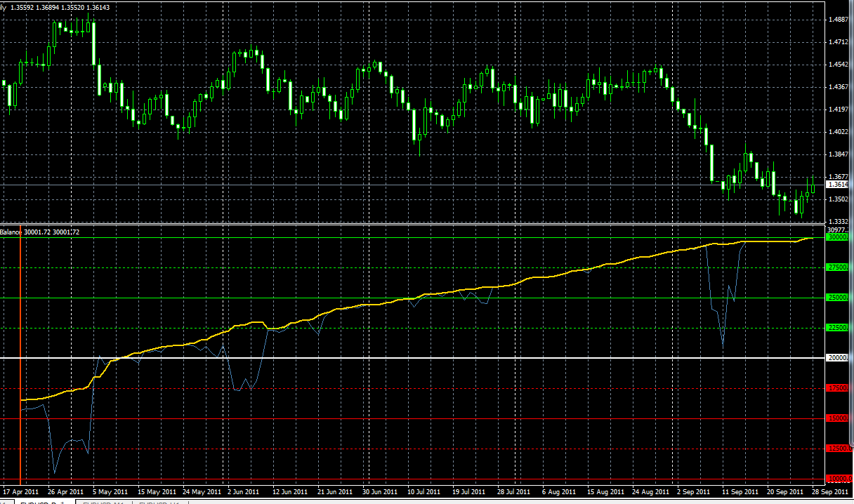Click the green 25000 level label

tap(837, 298)
